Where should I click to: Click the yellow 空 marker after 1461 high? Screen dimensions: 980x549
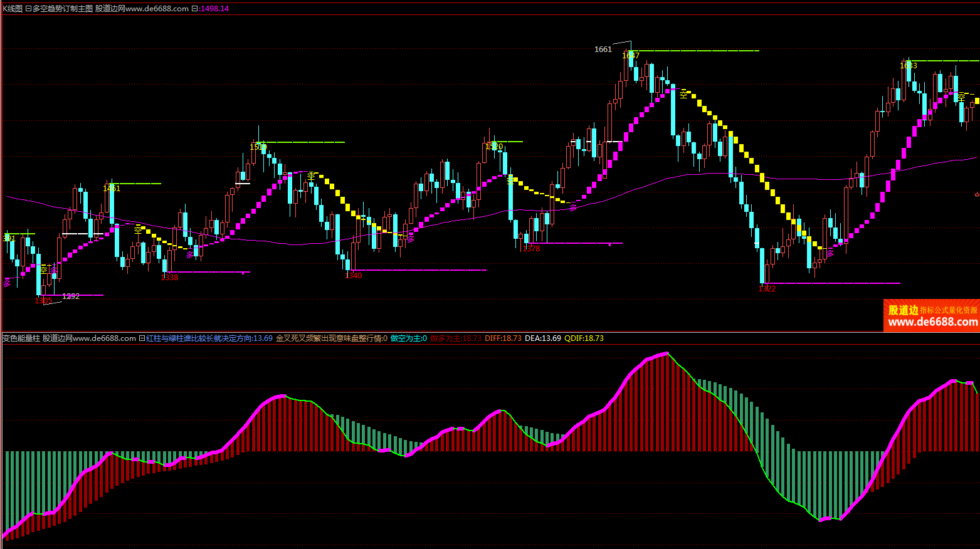138,230
